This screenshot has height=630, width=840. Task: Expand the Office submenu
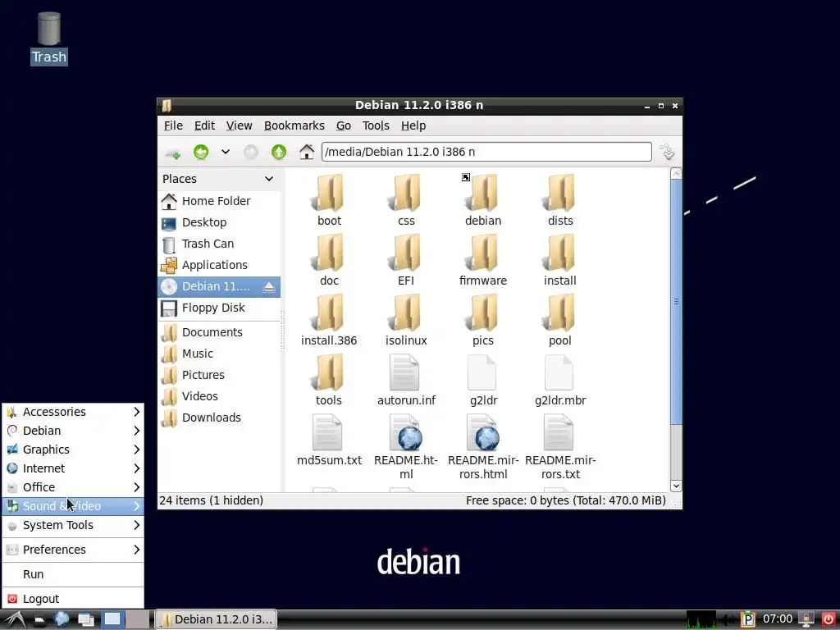(x=73, y=487)
